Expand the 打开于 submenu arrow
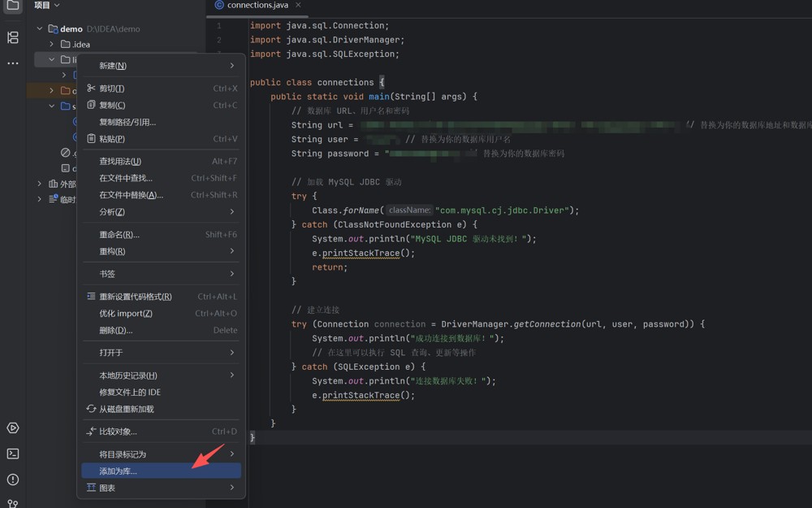The height and width of the screenshot is (508, 812). coord(232,352)
